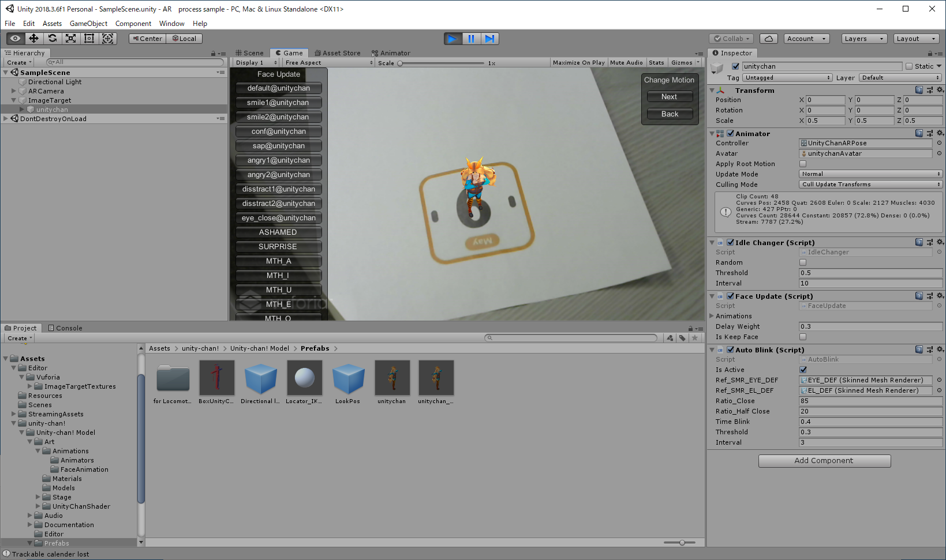Expand Animations array in Face Update

(x=711, y=316)
